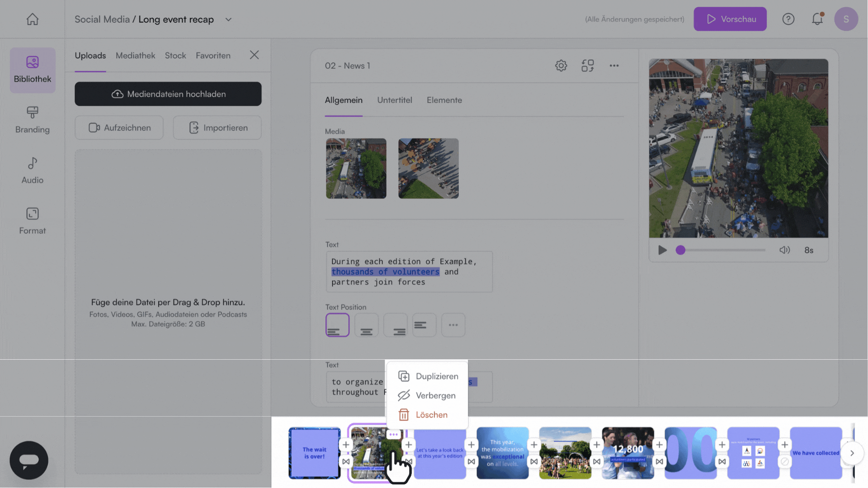The height and width of the screenshot is (488, 868).
Task: Edit transition after 'the mobilization' scene
Action: click(534, 461)
